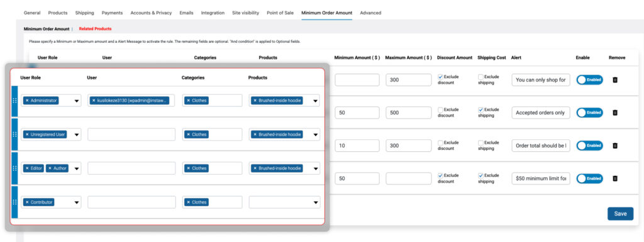Click Minimum Amount field containing 10
The image size is (644, 242).
(357, 146)
